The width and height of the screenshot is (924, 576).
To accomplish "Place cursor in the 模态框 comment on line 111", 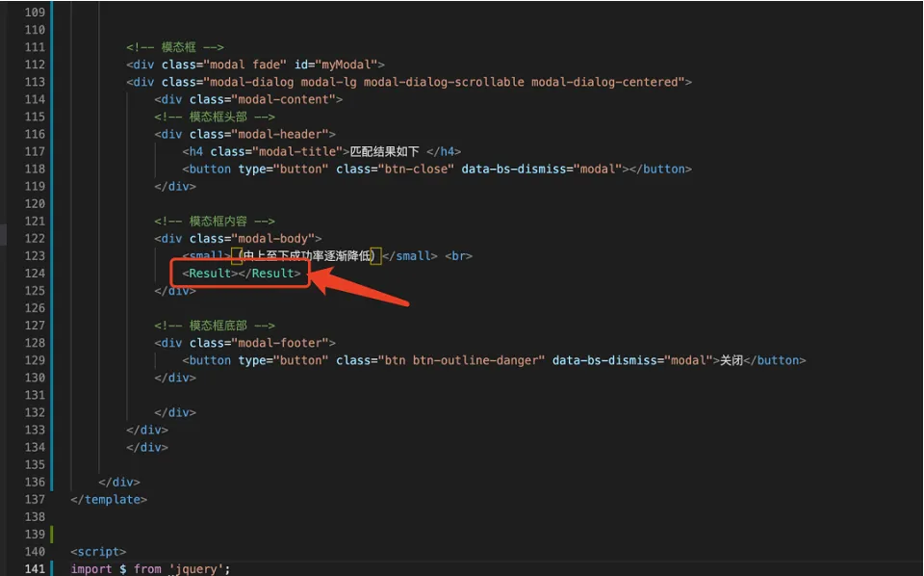I will click(x=175, y=47).
